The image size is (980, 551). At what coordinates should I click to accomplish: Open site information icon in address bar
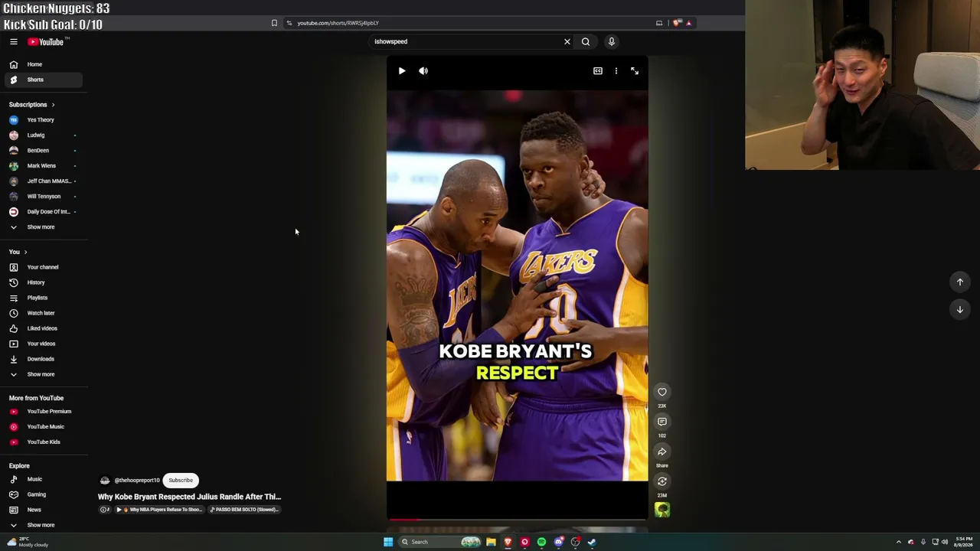[x=289, y=23]
